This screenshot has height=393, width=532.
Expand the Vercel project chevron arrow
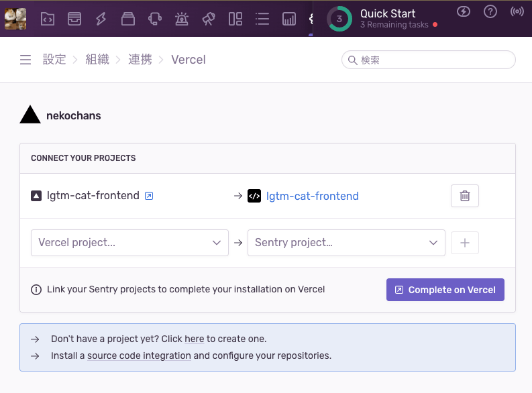(217, 243)
